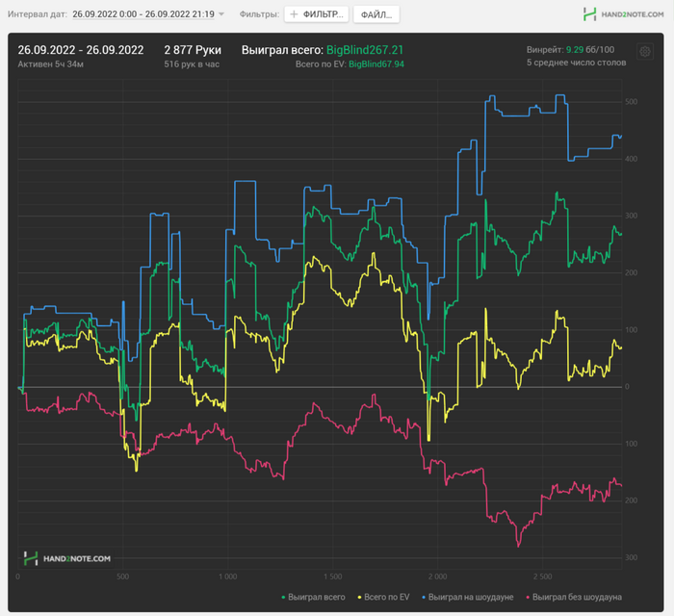Click the 2 500 tick on the x-axis

(542, 577)
